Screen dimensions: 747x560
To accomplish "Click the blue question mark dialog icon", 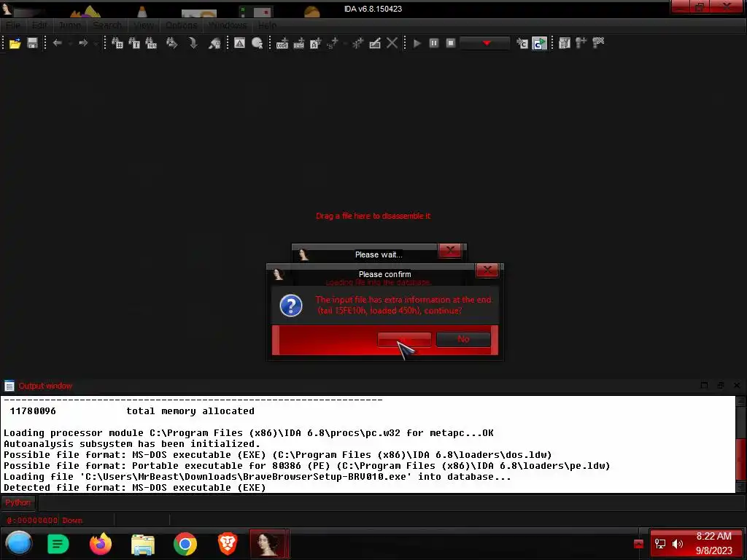I will (x=291, y=306).
